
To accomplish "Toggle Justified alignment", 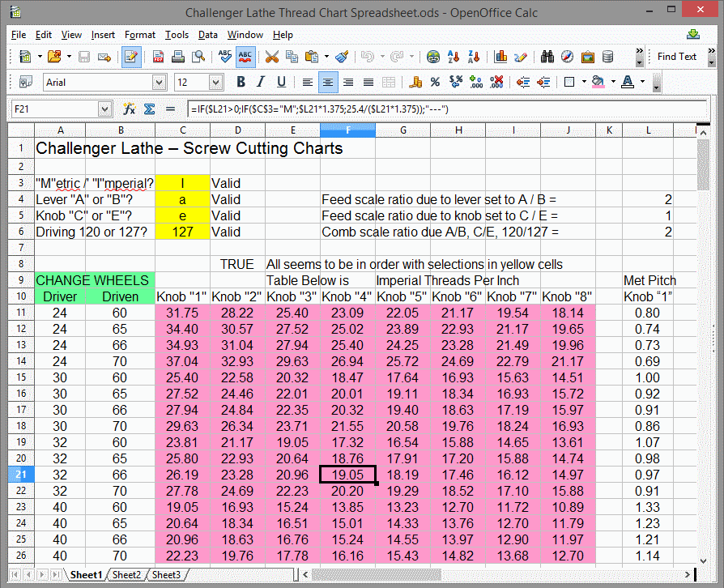I will coord(368,83).
